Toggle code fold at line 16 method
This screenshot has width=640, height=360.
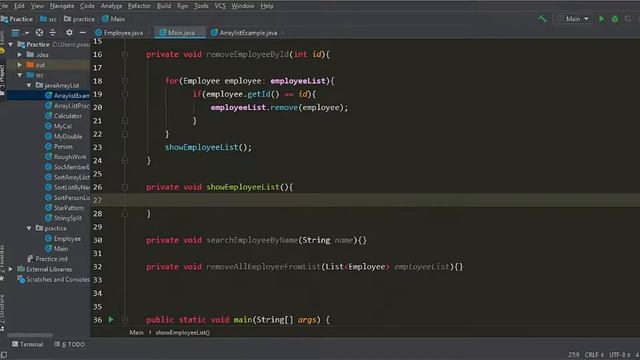(125, 54)
